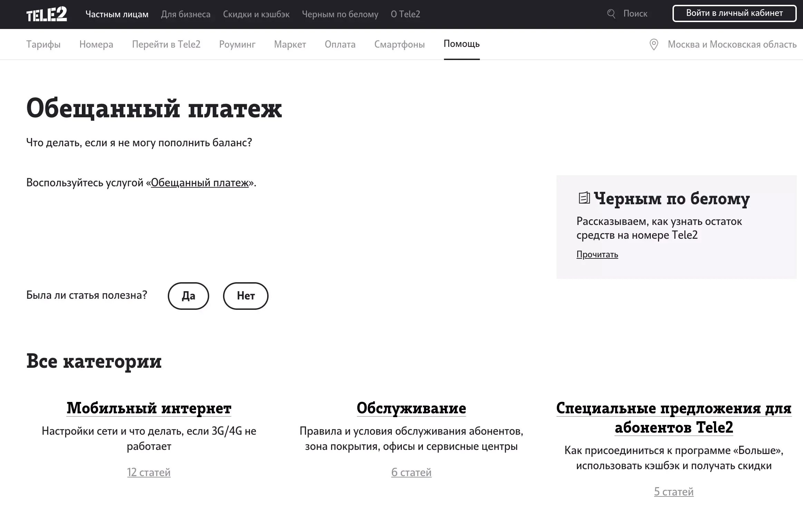Open the Частным лицам section
This screenshot has width=803, height=532.
tap(117, 14)
